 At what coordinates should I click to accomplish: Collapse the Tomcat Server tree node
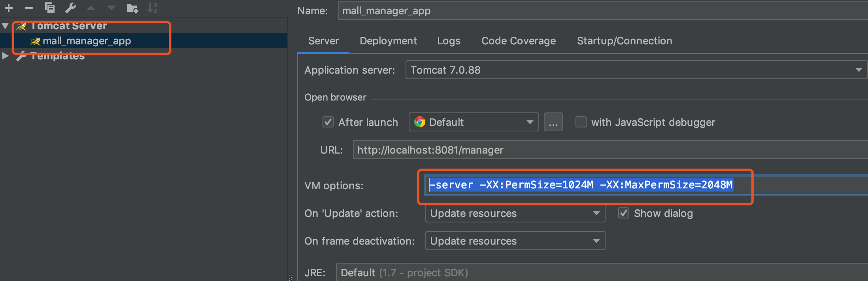point(5,26)
